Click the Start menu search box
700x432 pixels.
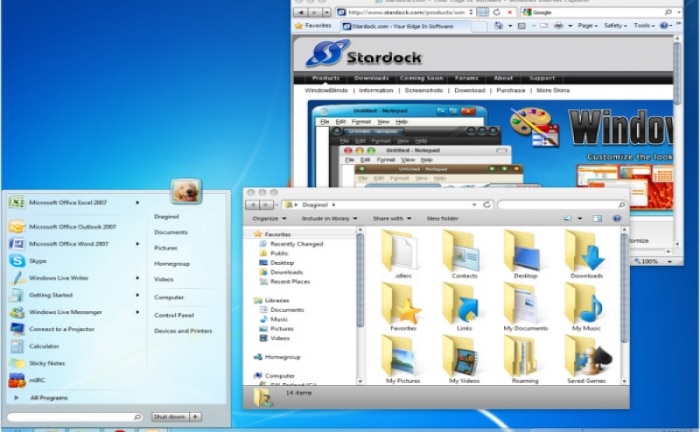(75, 417)
